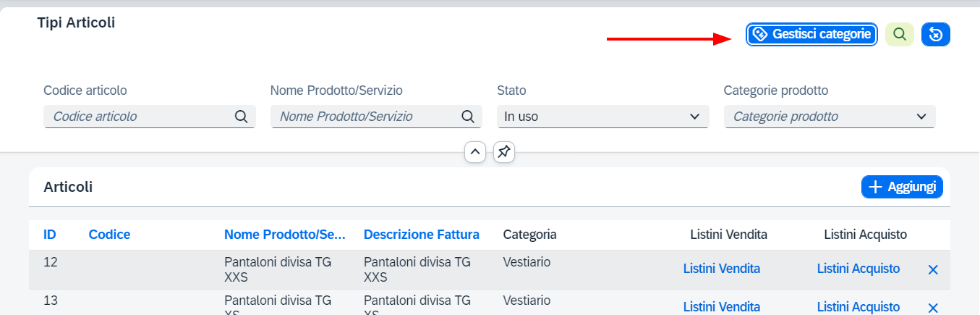This screenshot has width=980, height=315.
Task: Delete row 13 with the X icon
Action: [x=933, y=307]
